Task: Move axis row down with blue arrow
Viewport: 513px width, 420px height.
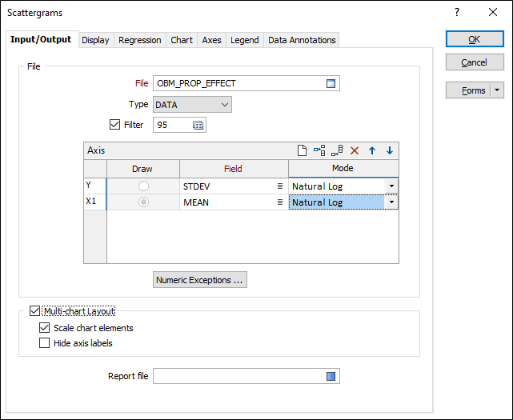Action: point(390,150)
